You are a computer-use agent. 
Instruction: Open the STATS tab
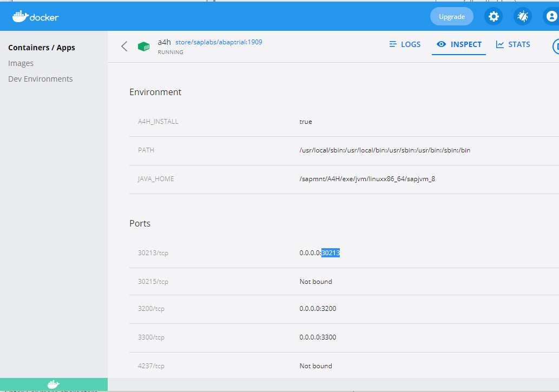(513, 44)
